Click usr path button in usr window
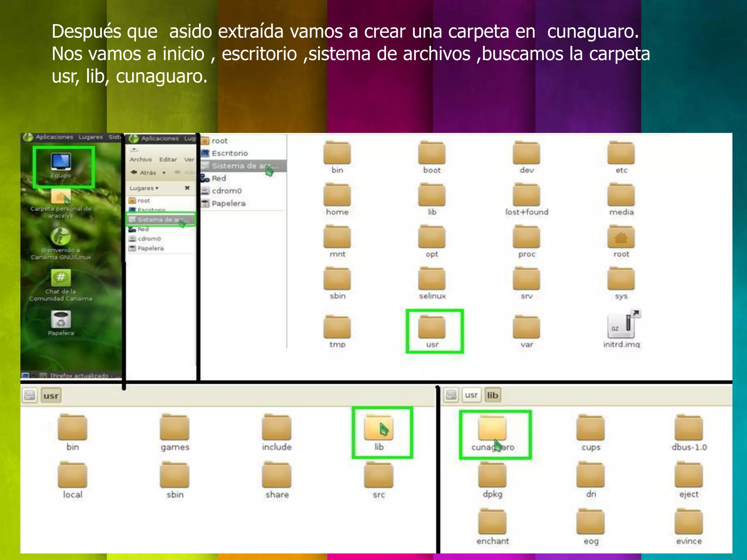Viewport: 747px width, 560px height. pos(51,396)
